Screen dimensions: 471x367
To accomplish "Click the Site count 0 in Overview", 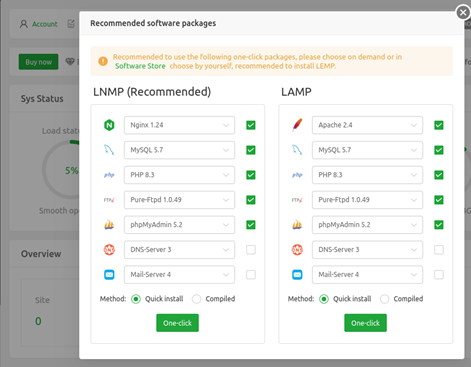I will (38, 321).
